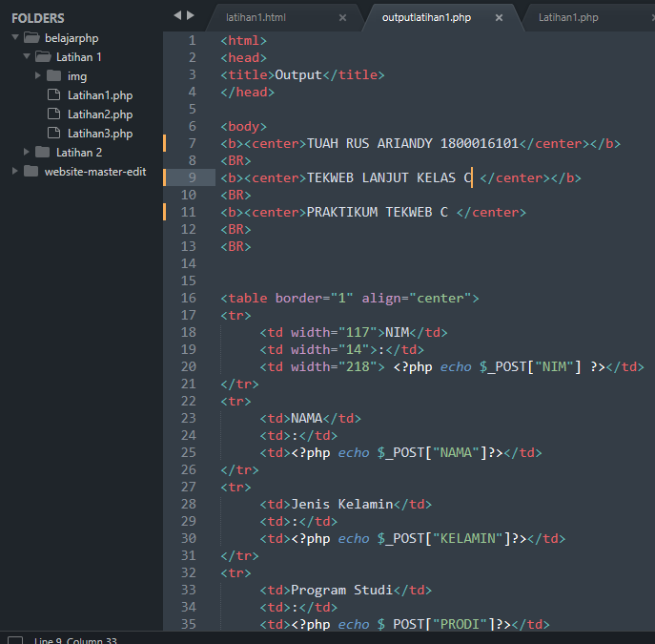The height and width of the screenshot is (644, 655).
Task: Expand the website-master-edit folder
Action: pos(15,171)
